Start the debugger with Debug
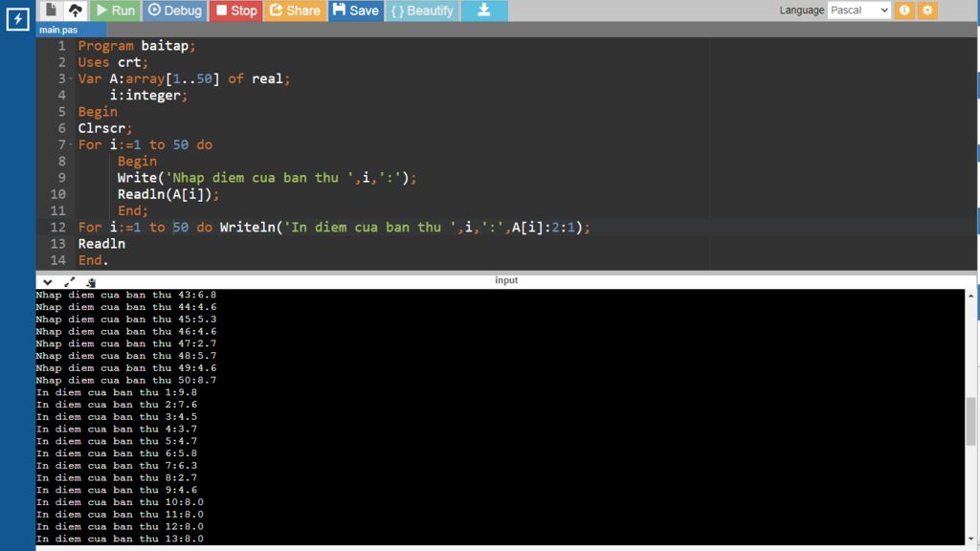 175,10
